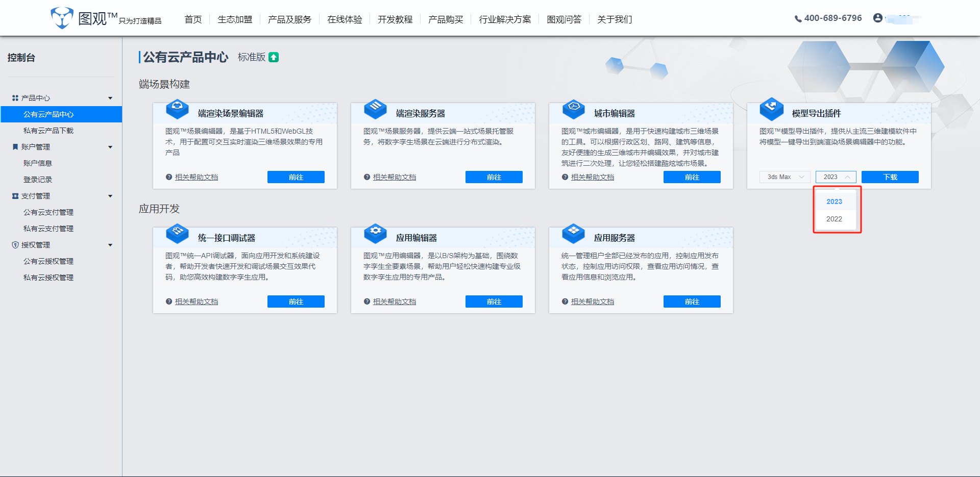The width and height of the screenshot is (980, 477).
Task: Open 产品购买 in the top navigation
Action: pyautogui.click(x=446, y=19)
